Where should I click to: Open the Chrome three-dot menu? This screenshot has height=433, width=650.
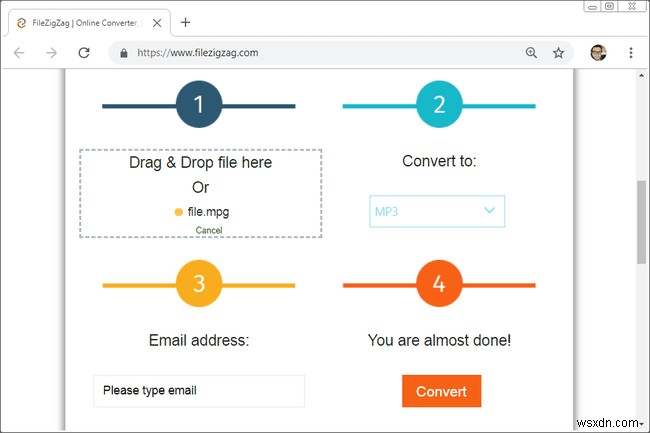[x=631, y=53]
